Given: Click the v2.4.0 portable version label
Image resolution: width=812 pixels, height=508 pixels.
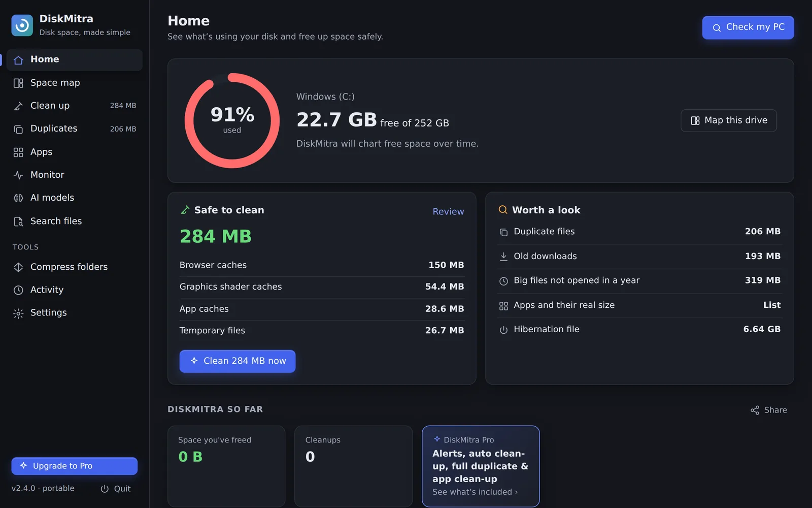Looking at the screenshot, I should point(43,488).
